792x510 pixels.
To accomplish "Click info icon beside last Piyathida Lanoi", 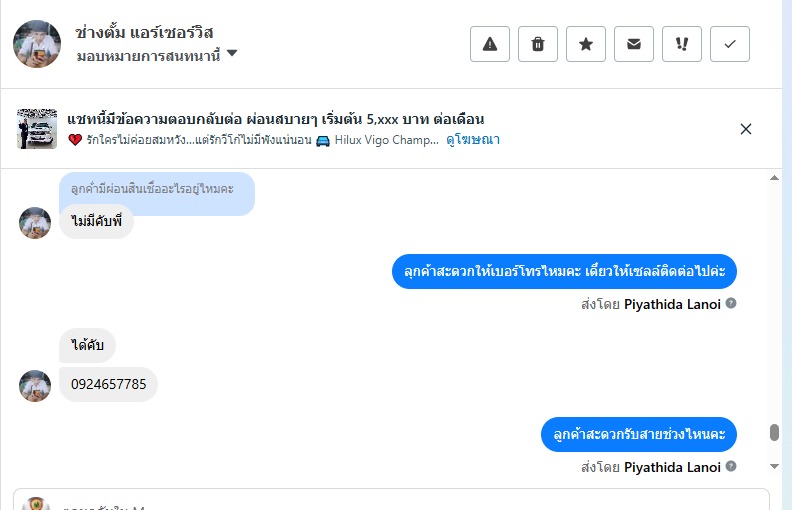I will pos(731,467).
